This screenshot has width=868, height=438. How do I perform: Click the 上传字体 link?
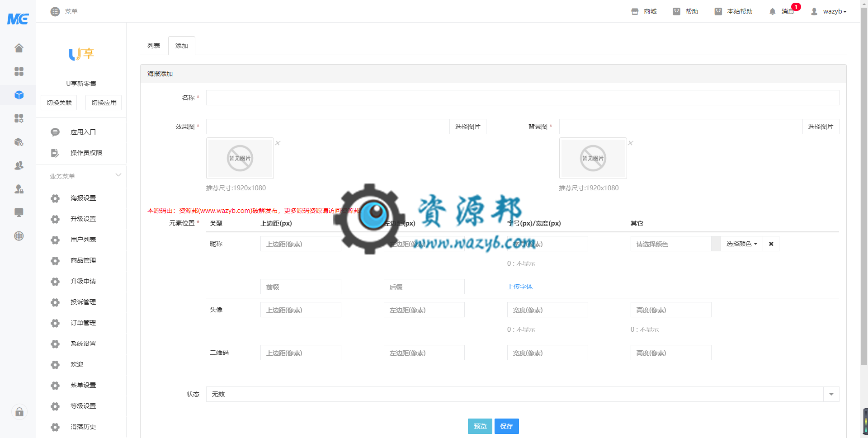point(520,287)
